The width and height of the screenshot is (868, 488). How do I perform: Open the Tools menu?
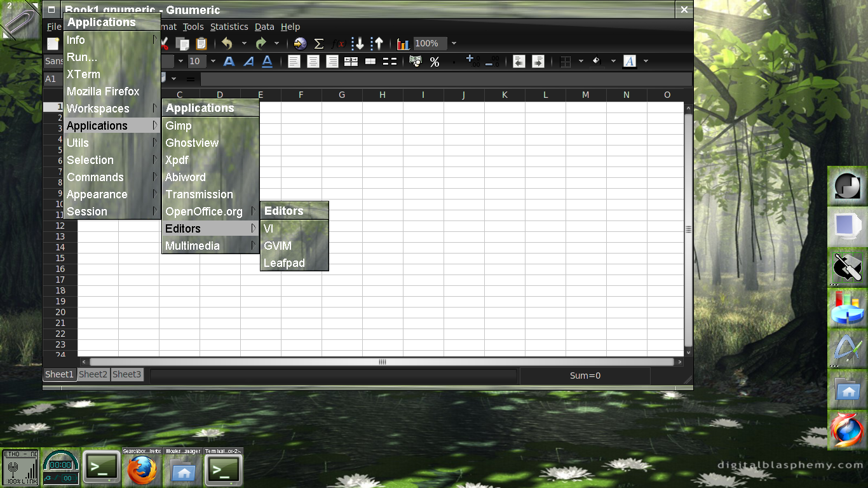[193, 27]
